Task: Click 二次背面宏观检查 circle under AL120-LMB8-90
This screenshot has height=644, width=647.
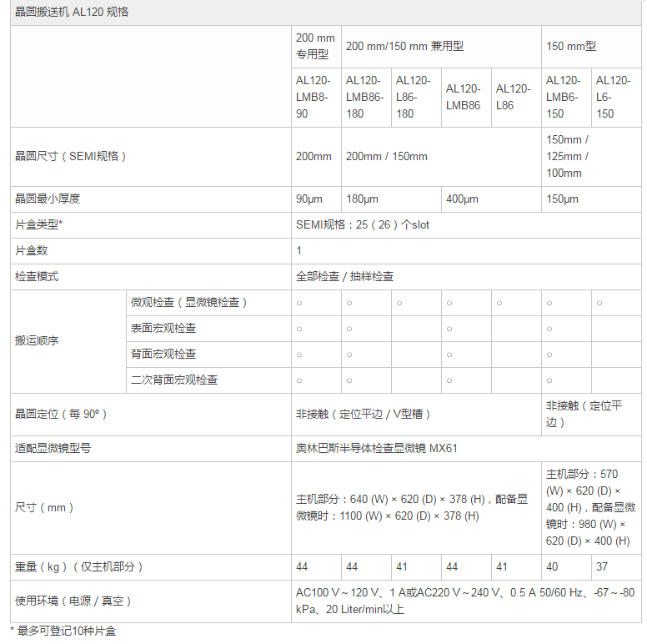Action: (x=299, y=380)
